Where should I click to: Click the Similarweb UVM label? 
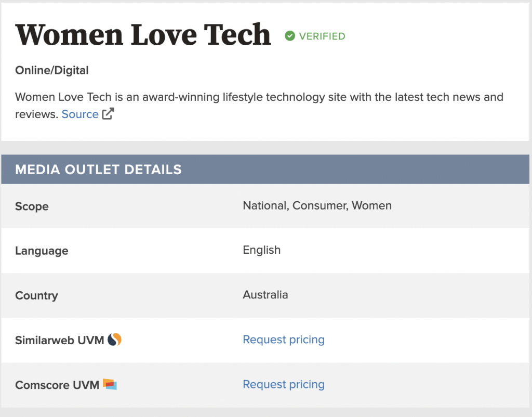60,341
